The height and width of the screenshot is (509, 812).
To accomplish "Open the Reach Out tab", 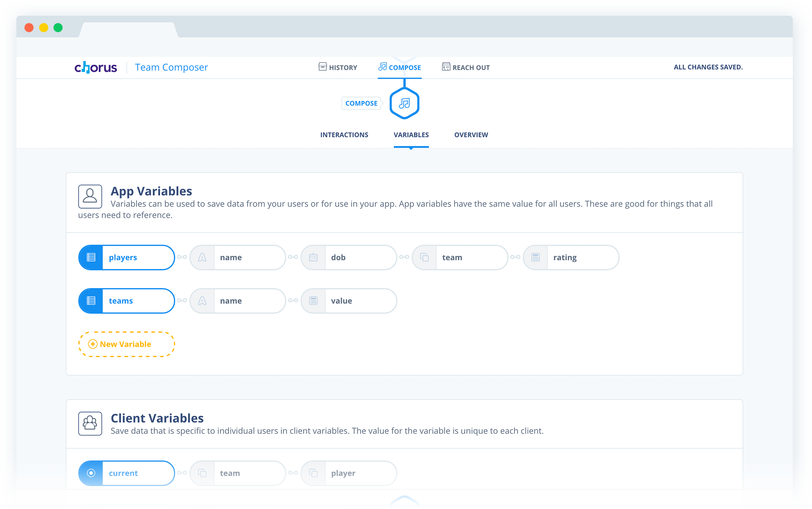I will tap(466, 67).
